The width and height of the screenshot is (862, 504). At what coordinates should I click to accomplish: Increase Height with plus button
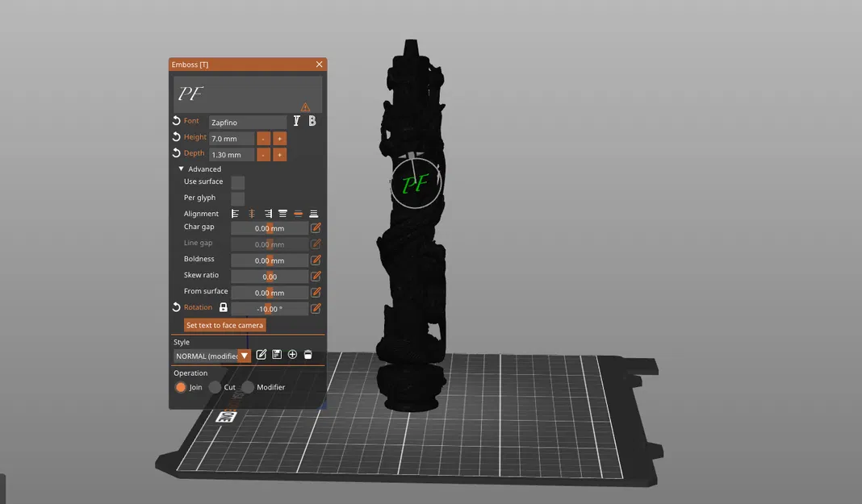pos(279,139)
